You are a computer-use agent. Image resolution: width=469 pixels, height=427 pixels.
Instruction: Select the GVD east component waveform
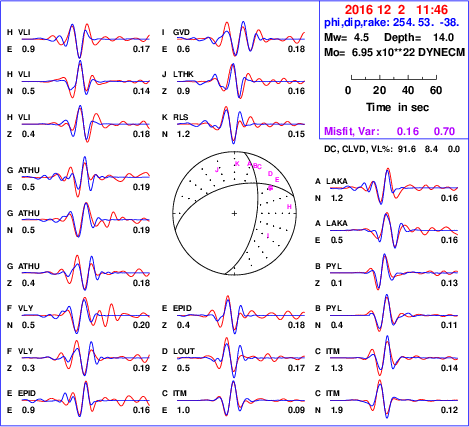[x=241, y=39]
